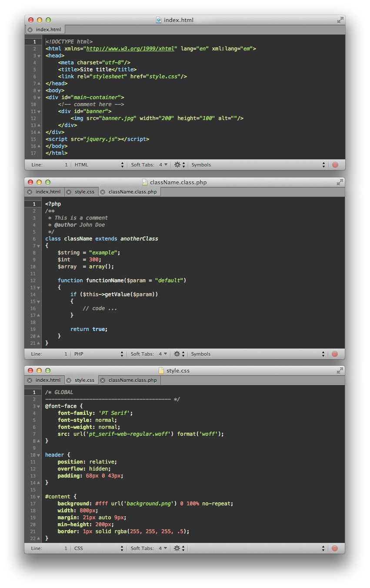Click "functionName" in the PHP file
The image size is (370, 588).
click(x=105, y=281)
